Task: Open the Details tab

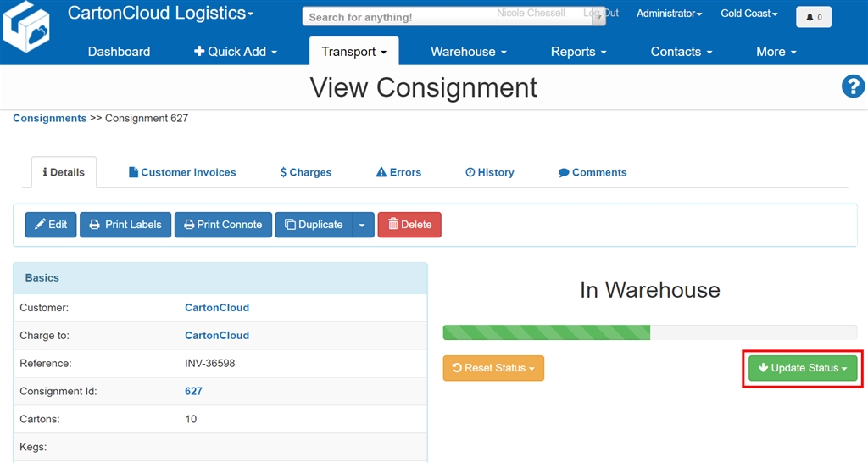Action: 64,172
